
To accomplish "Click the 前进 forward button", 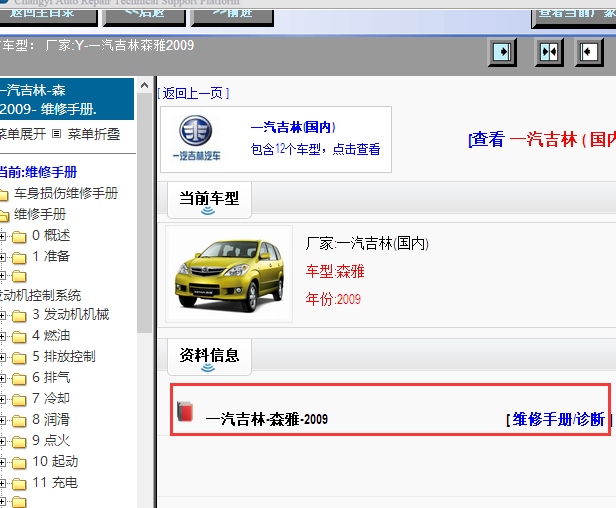I will click(x=232, y=17).
